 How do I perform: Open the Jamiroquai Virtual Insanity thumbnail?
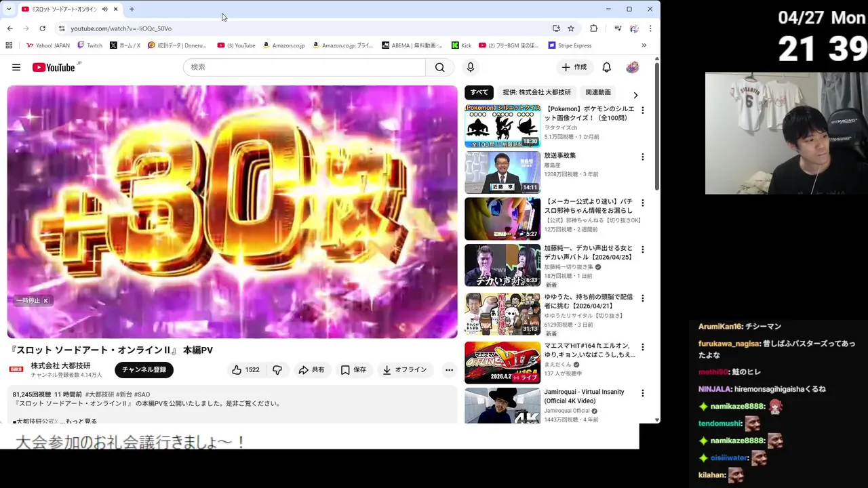coord(502,405)
